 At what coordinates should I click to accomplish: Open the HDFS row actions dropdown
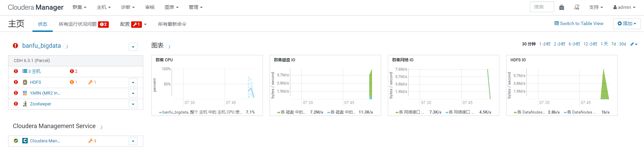point(133,82)
